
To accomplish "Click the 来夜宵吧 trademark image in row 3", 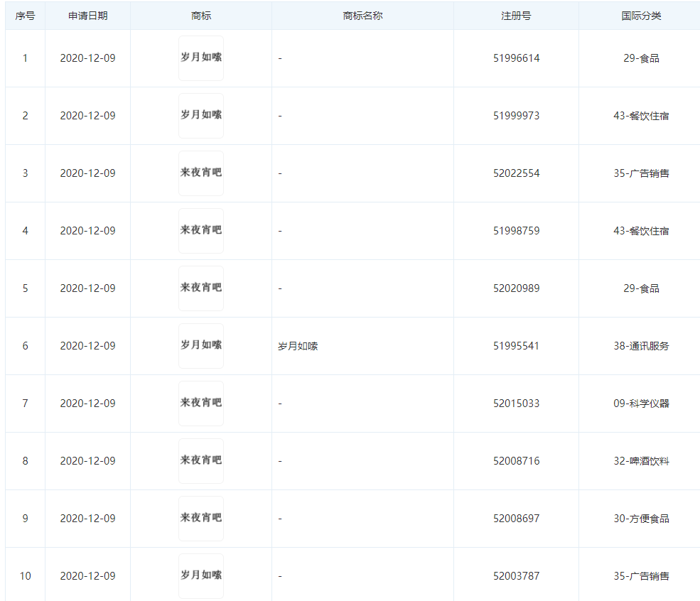I will pos(201,173).
